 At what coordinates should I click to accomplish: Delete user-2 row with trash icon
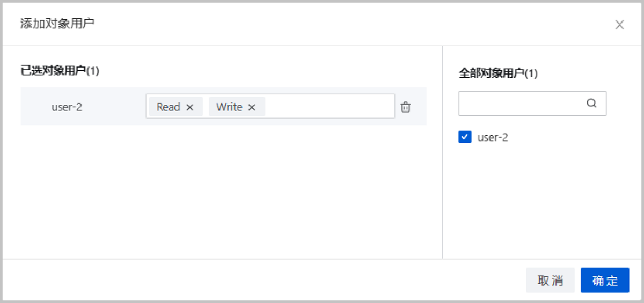coord(406,107)
